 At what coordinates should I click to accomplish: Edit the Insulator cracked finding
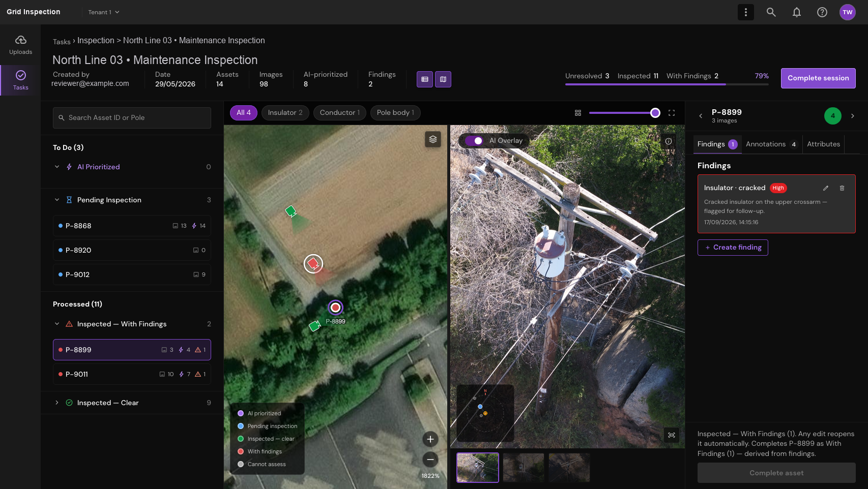(826, 188)
